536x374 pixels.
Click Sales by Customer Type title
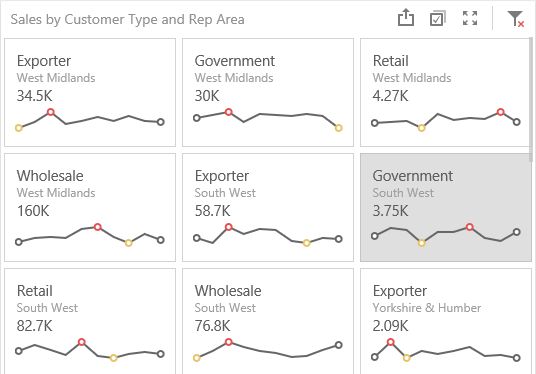pos(127,19)
